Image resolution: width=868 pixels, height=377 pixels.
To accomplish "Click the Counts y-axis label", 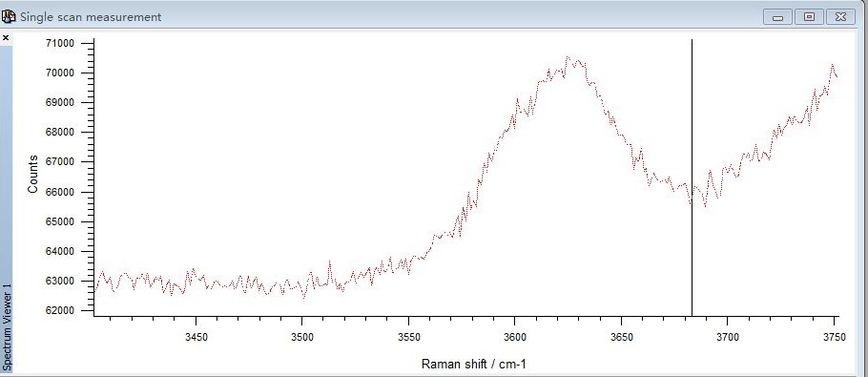I will (x=32, y=175).
